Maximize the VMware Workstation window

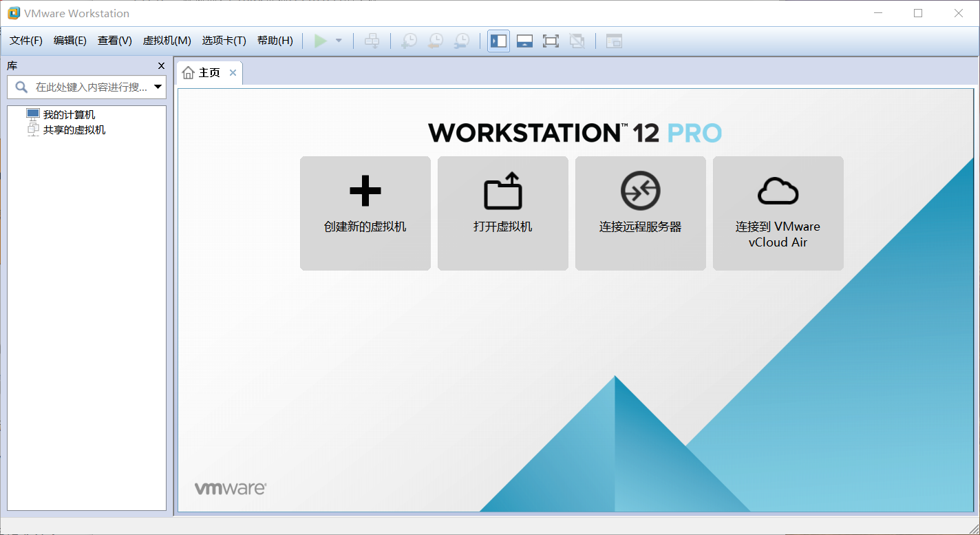pyautogui.click(x=918, y=13)
